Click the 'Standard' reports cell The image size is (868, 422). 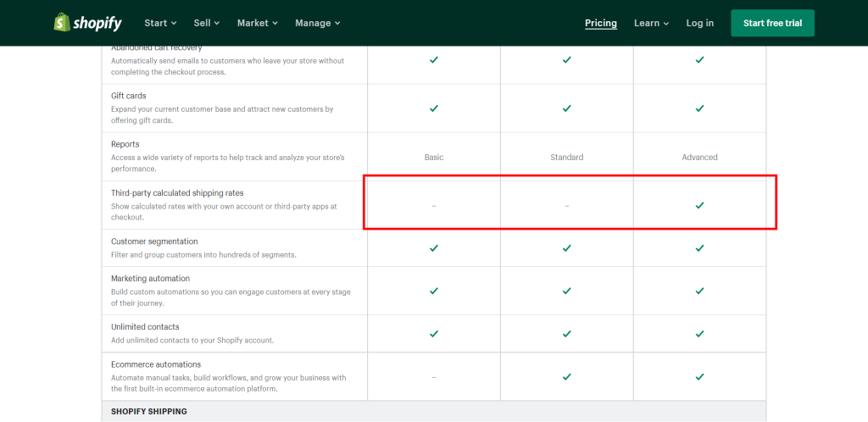pyautogui.click(x=567, y=157)
